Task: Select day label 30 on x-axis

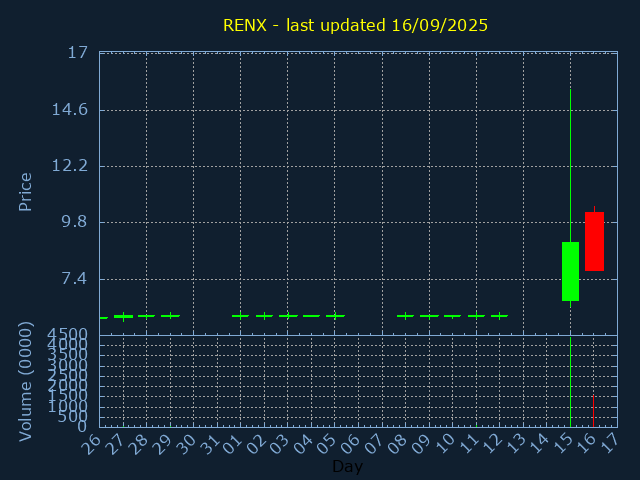Action: (x=185, y=444)
